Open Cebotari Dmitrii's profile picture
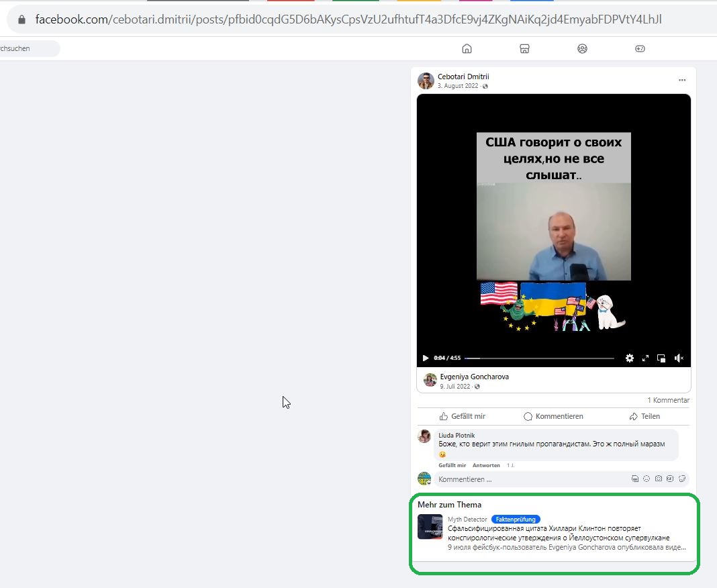Screen dimensions: 717x588 coord(426,81)
